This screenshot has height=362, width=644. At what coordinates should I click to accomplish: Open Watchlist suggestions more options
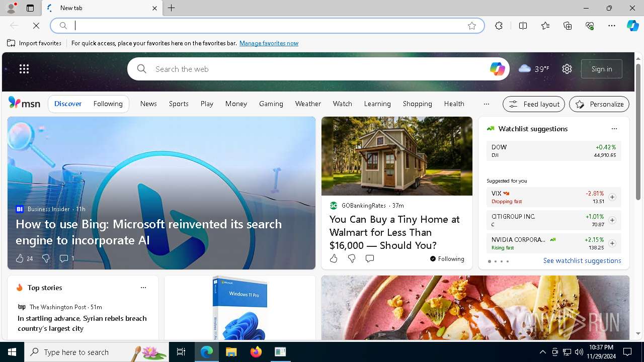pyautogui.click(x=614, y=129)
